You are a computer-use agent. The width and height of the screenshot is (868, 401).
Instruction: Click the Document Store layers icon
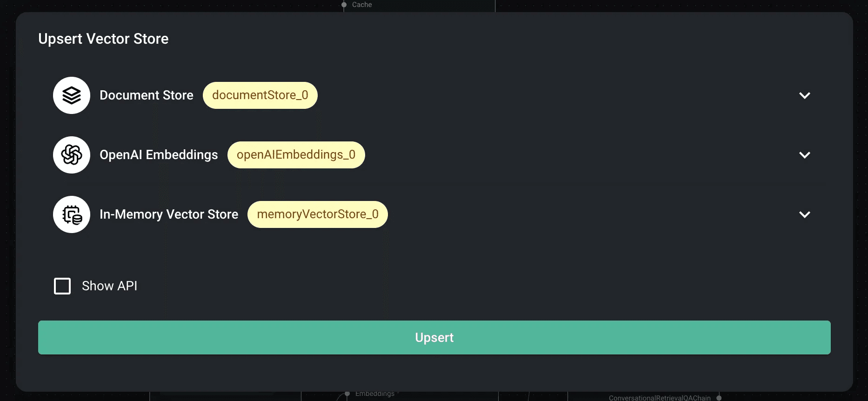click(x=72, y=95)
